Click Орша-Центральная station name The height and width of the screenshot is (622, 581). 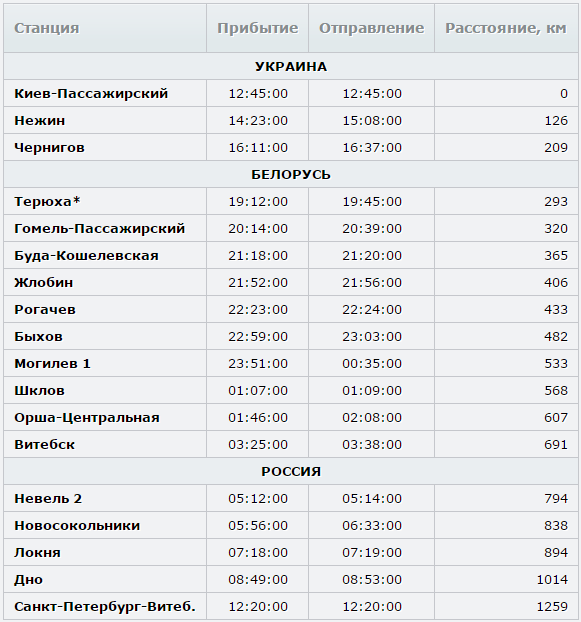87,417
